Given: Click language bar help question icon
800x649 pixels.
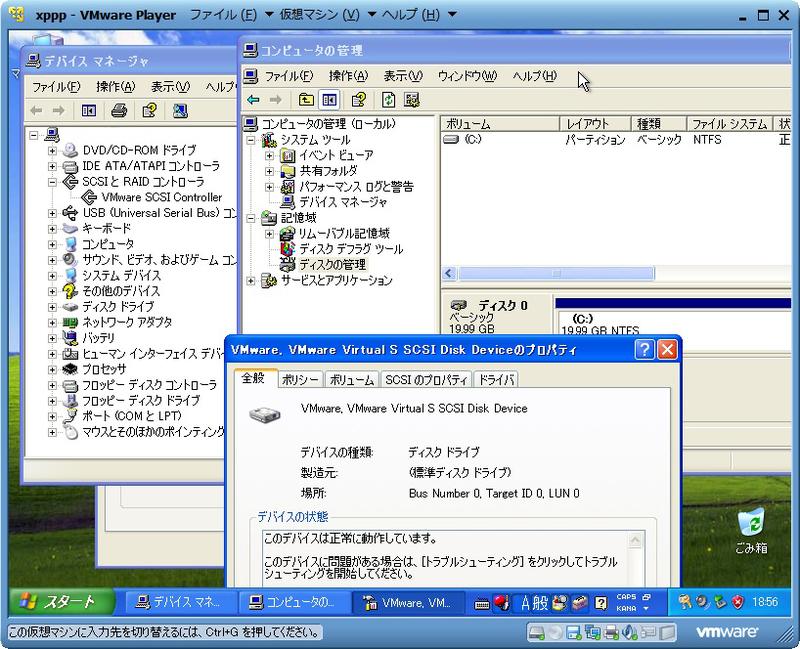Looking at the screenshot, I should click(601, 604).
